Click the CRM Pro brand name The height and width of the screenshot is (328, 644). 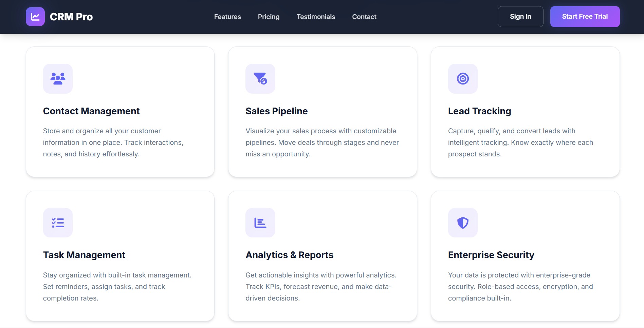[x=71, y=17]
